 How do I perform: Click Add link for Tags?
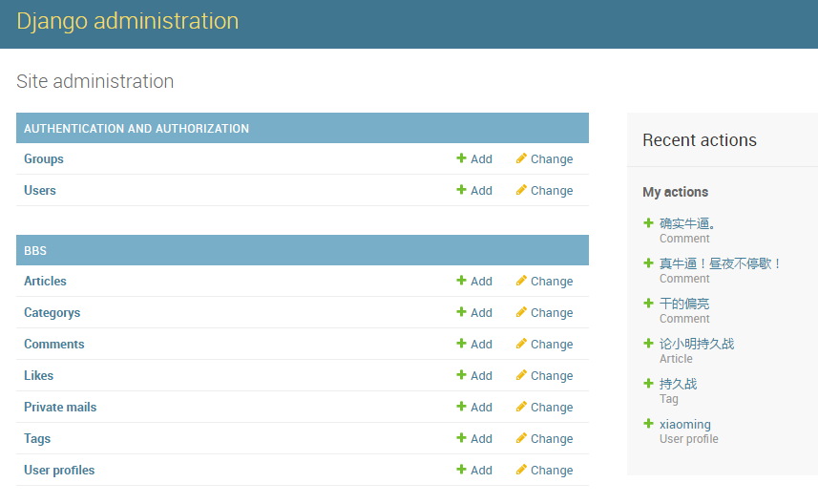pyautogui.click(x=481, y=439)
